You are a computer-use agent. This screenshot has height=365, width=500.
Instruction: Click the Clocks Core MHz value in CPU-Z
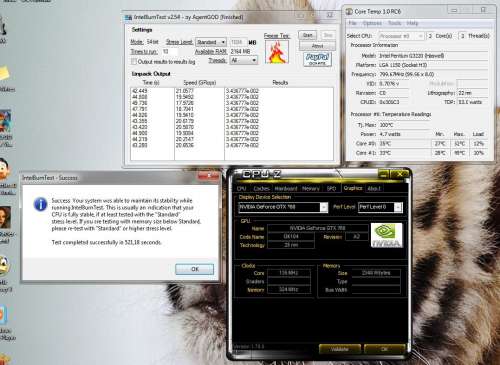coord(289,273)
